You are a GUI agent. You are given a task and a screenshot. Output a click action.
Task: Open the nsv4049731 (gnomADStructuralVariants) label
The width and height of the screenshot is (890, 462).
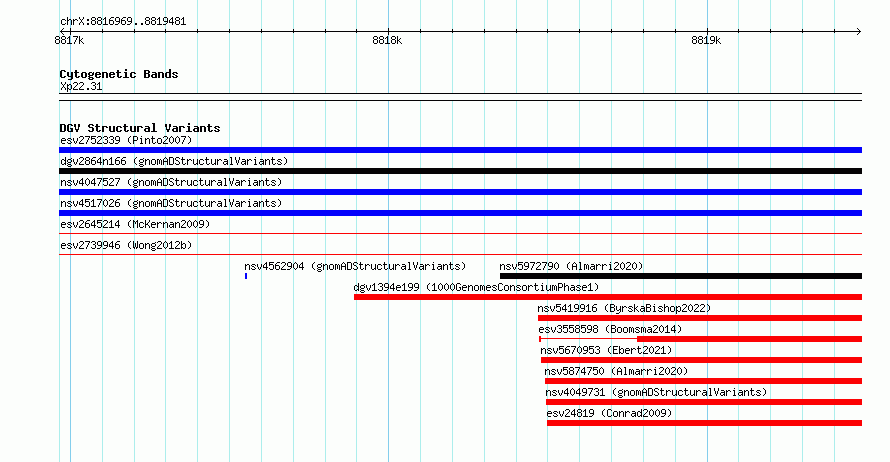tap(656, 392)
